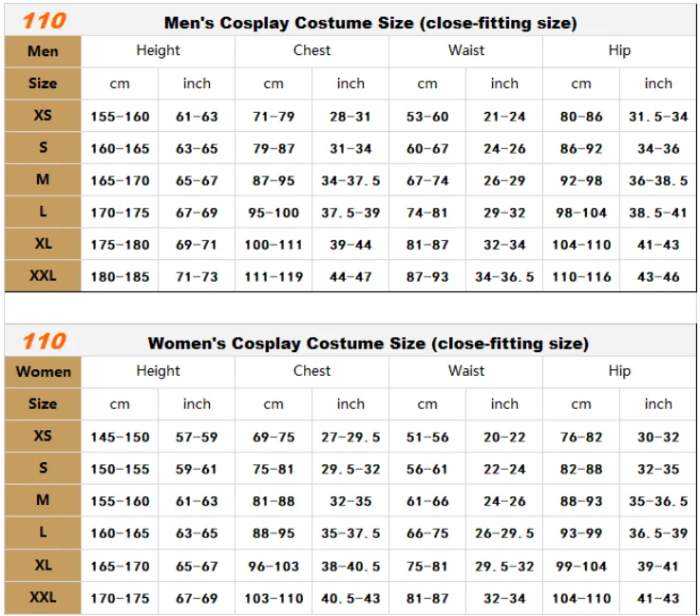Screen dimensions: 700x616
Task: Click the orange 110 label above Men's table
Action: pyautogui.click(x=45, y=21)
